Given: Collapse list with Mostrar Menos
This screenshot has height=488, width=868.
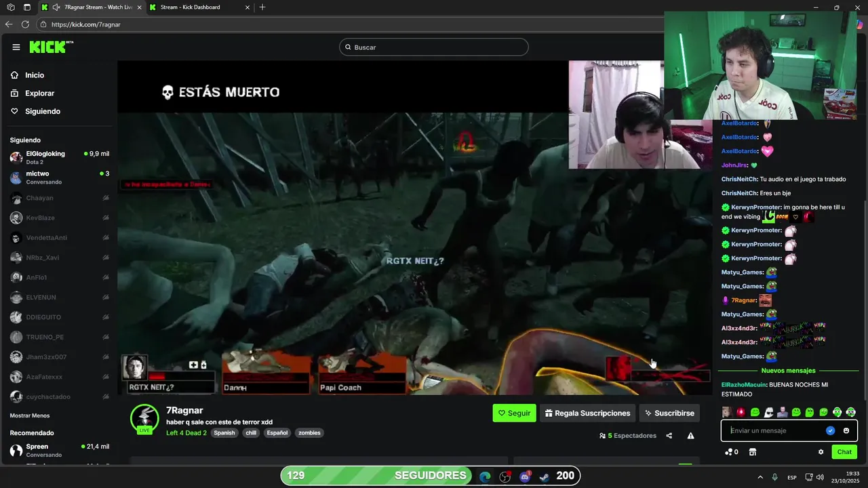Looking at the screenshot, I should click(x=30, y=415).
